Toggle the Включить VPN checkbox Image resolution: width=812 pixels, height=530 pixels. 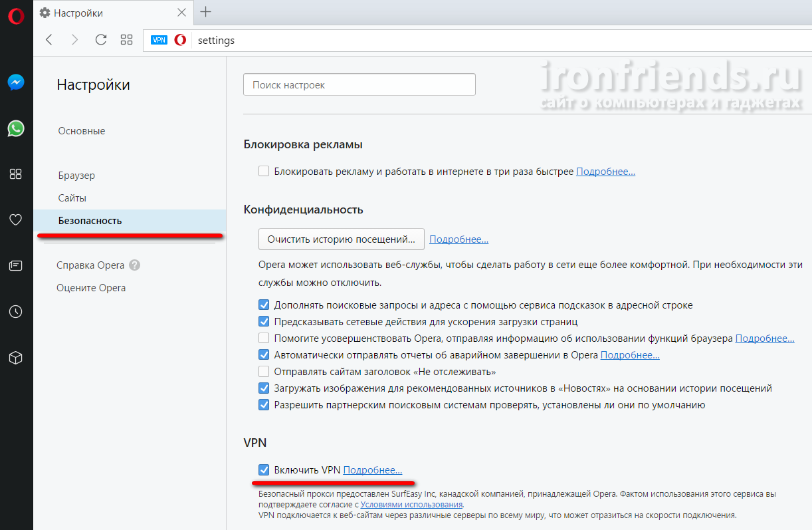(264, 470)
